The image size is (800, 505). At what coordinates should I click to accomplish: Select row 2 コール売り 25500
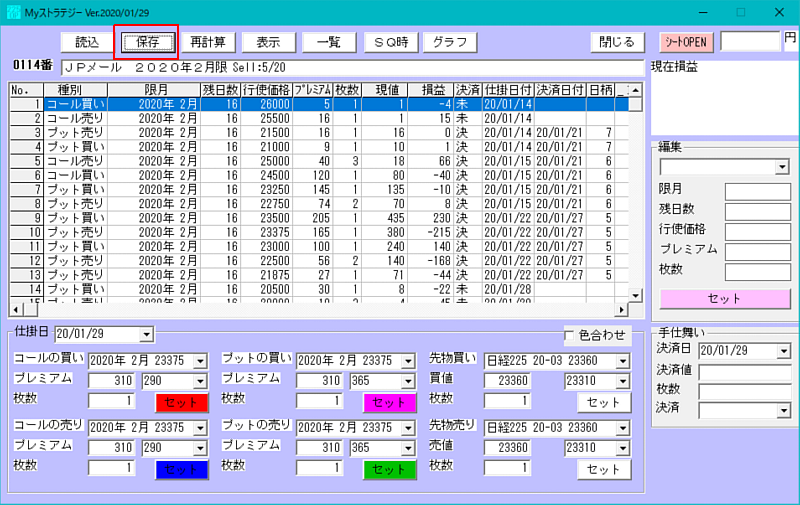(319, 119)
